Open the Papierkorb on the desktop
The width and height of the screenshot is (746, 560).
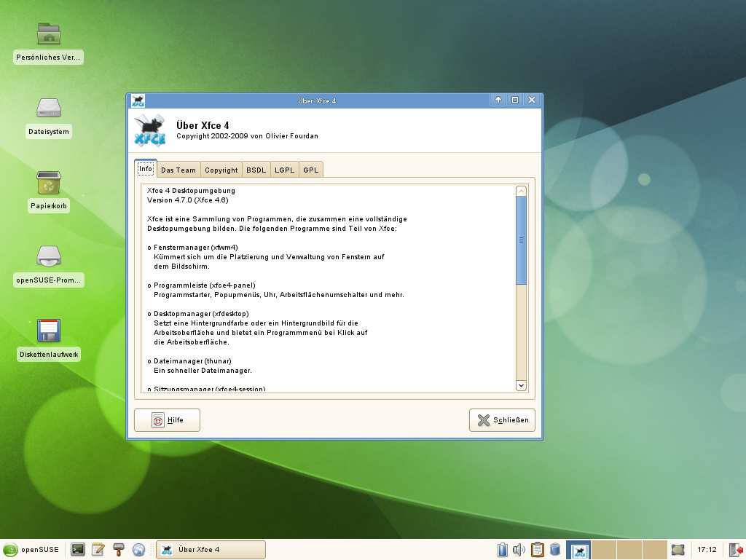tap(48, 184)
